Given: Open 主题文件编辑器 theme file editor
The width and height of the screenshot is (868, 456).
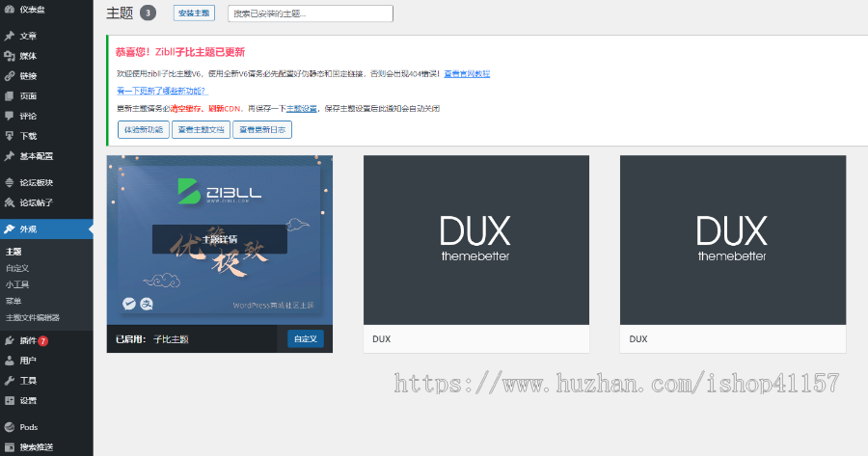Looking at the screenshot, I should coord(33,317).
